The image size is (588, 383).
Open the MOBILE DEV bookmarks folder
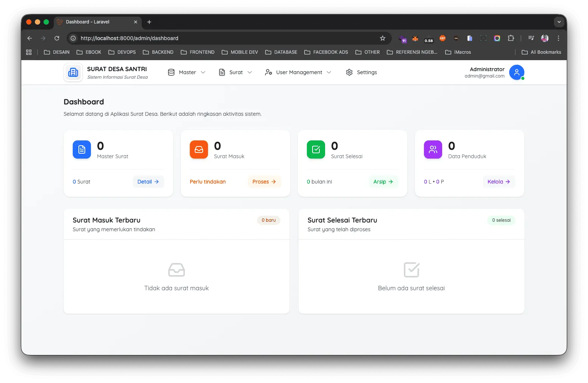click(x=240, y=52)
